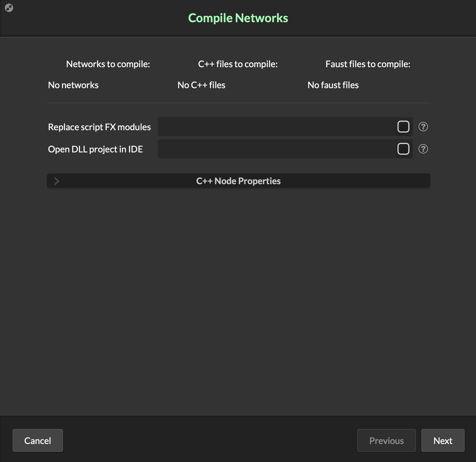Select the No C++ files text
Image resolution: width=476 pixels, height=462 pixels.
click(x=201, y=85)
